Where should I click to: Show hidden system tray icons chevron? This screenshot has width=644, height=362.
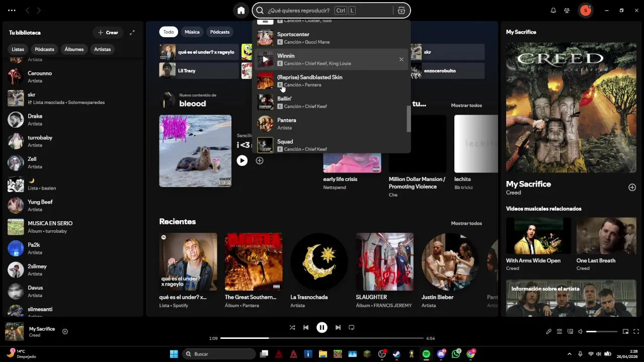570,354
